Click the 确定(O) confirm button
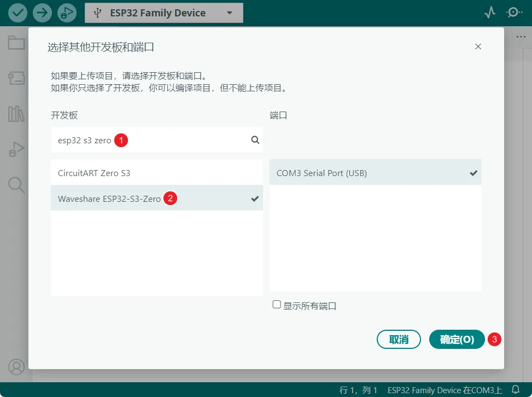Screen dimensions: 532x397 pos(457,339)
